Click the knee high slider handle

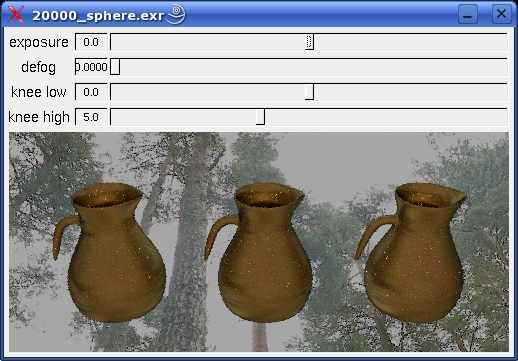[x=260, y=117]
